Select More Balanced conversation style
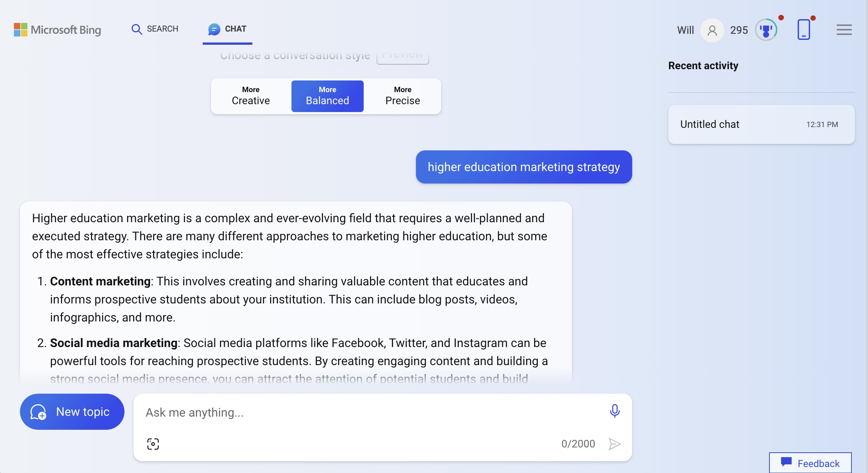This screenshot has height=473, width=868. click(x=327, y=96)
